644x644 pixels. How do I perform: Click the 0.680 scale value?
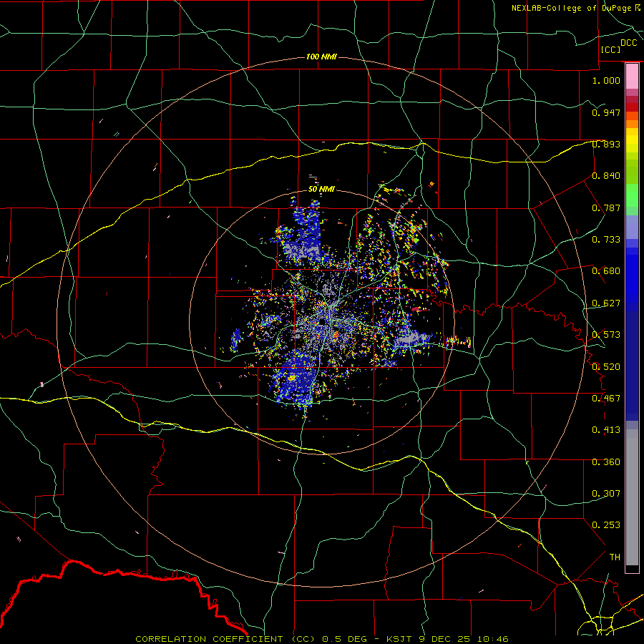tap(606, 271)
